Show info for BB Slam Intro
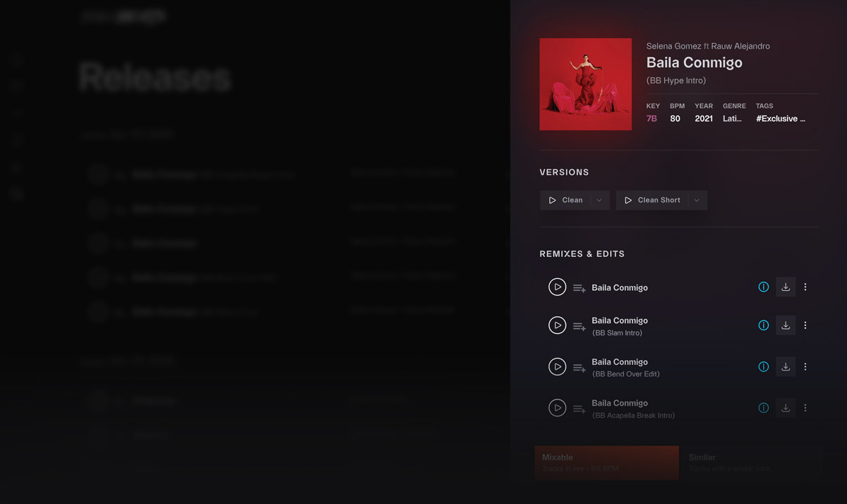This screenshot has width=847, height=504. point(763,325)
